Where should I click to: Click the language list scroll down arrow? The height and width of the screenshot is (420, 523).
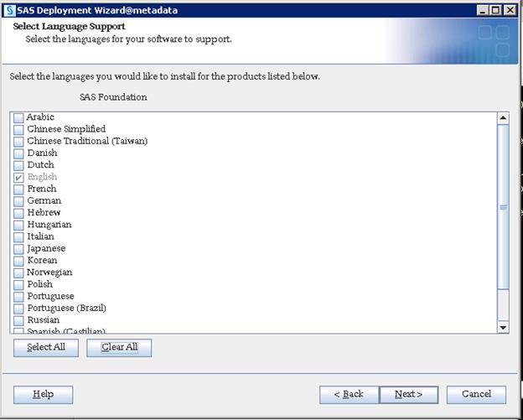(x=503, y=327)
